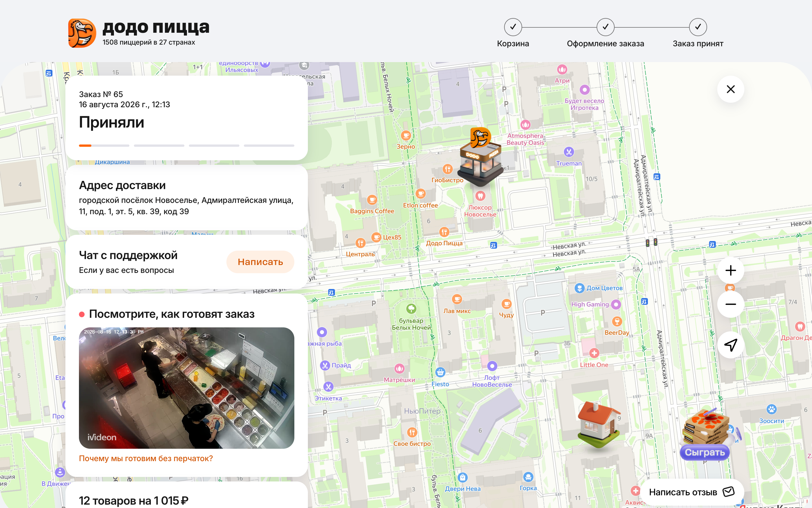The width and height of the screenshot is (812, 508).
Task: Click the order status progress bar
Action: pyautogui.click(x=187, y=145)
